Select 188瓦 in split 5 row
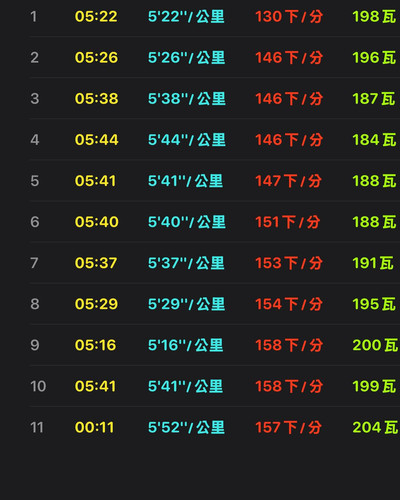Viewport: 400px width, 500px height. pos(374,181)
